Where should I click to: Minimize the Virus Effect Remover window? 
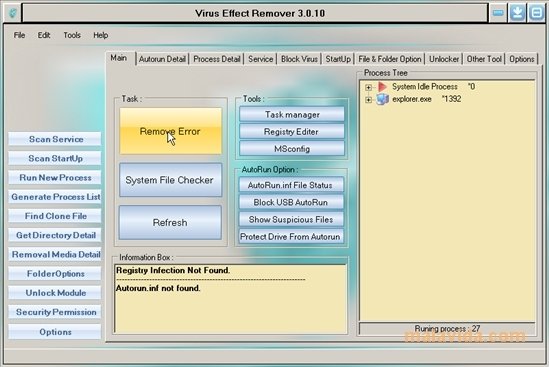[x=498, y=13]
